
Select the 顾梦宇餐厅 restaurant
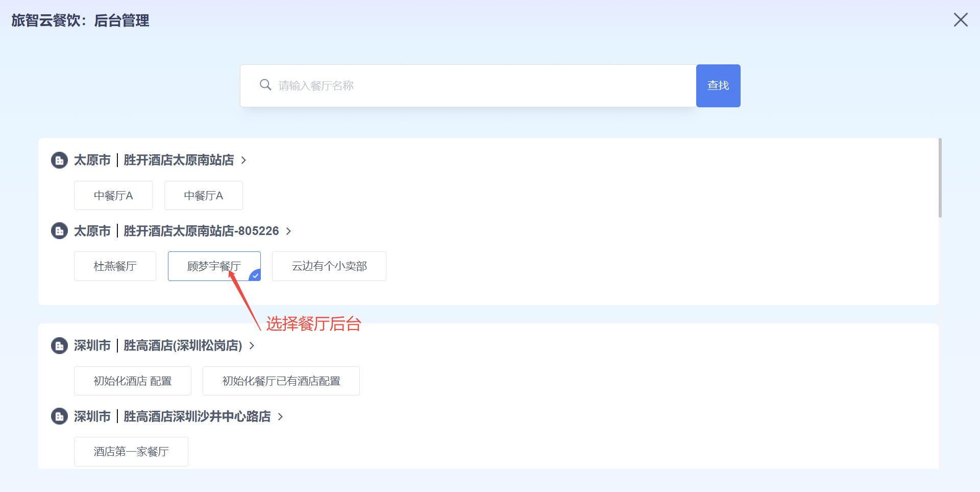coord(214,266)
